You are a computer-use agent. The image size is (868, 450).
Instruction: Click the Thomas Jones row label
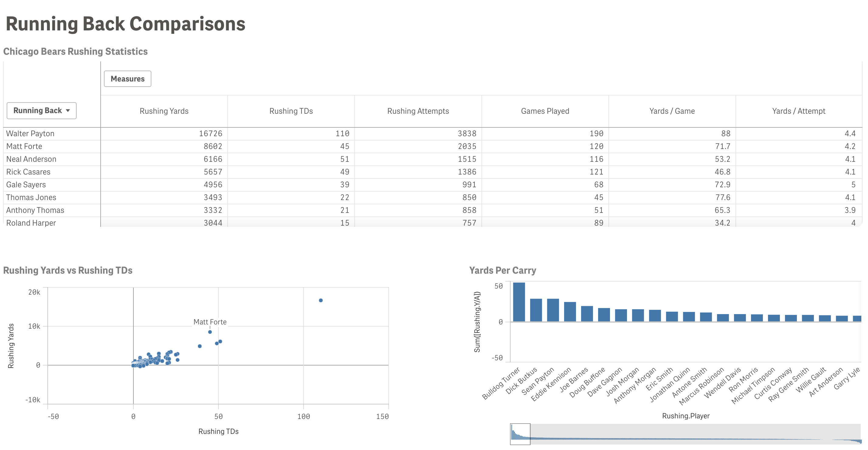pyautogui.click(x=31, y=198)
